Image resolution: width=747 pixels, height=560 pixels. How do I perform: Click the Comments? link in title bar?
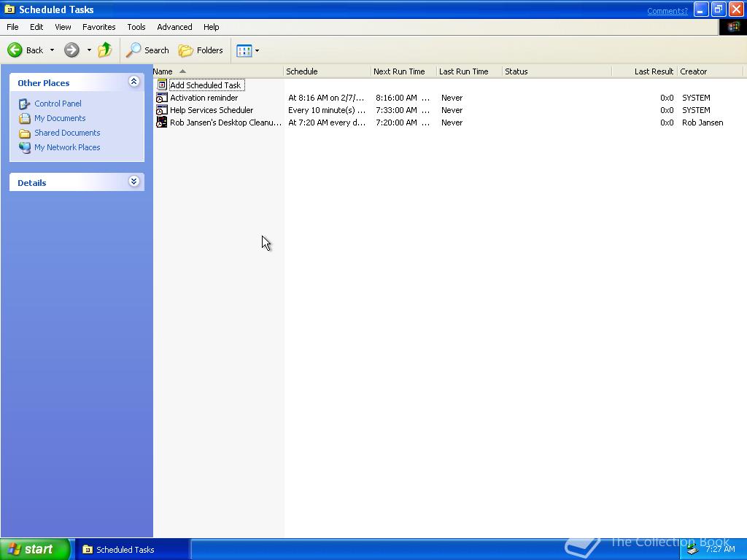(667, 11)
